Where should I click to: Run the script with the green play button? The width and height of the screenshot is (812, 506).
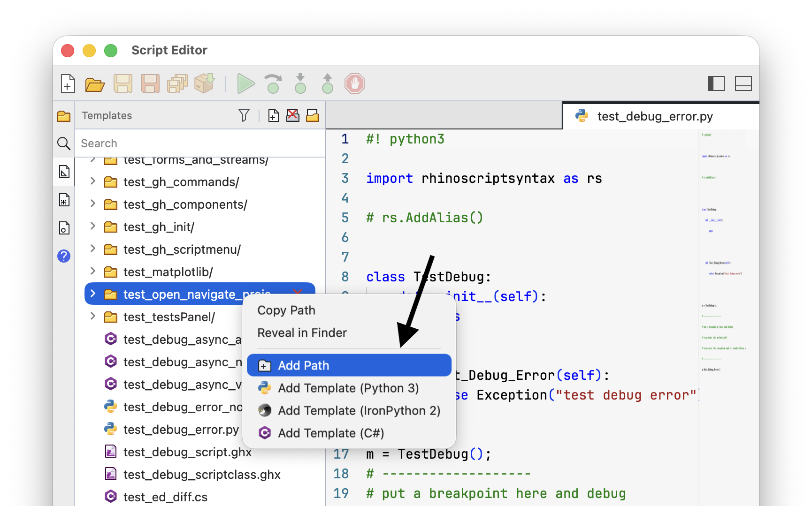point(246,84)
